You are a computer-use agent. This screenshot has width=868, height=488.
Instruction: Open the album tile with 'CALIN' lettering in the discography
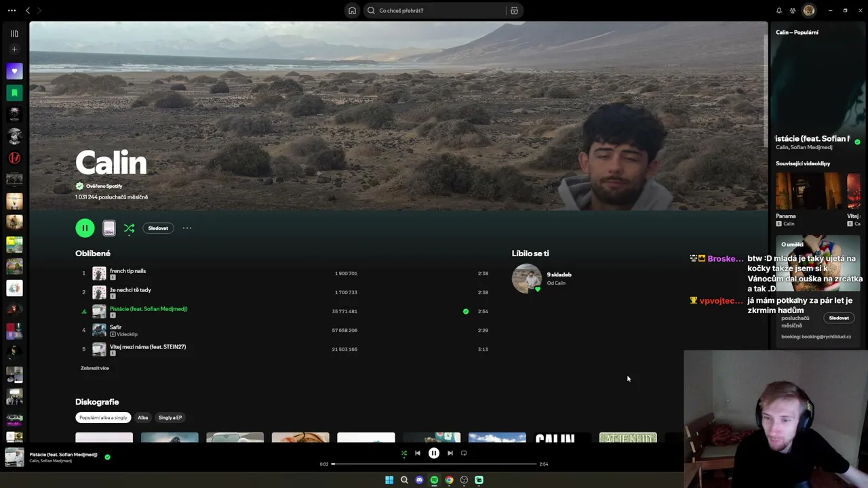[563, 439]
